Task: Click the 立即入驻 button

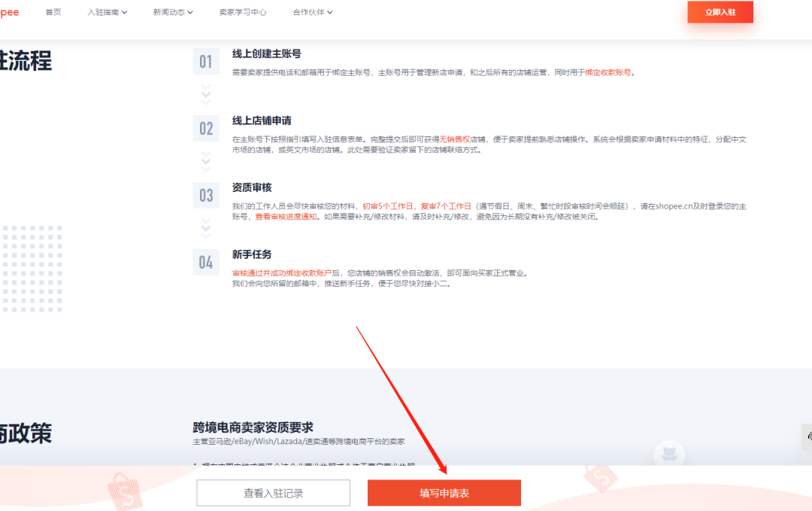Action: (x=720, y=12)
